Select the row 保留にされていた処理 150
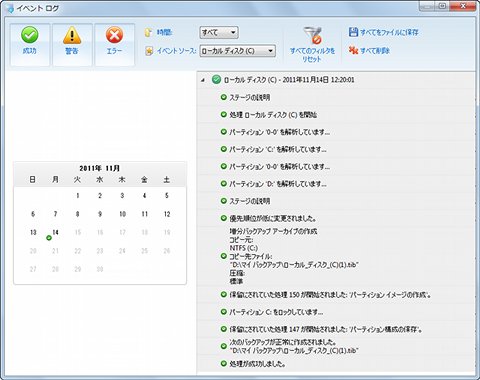 [x=336, y=295]
